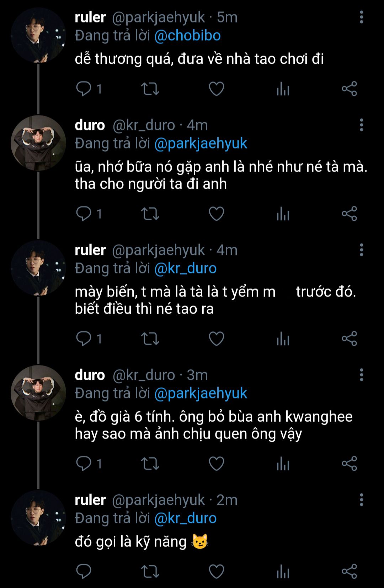Screen dimensions: 384x588
Task: Open the @chobibo mention link
Action: (x=187, y=36)
